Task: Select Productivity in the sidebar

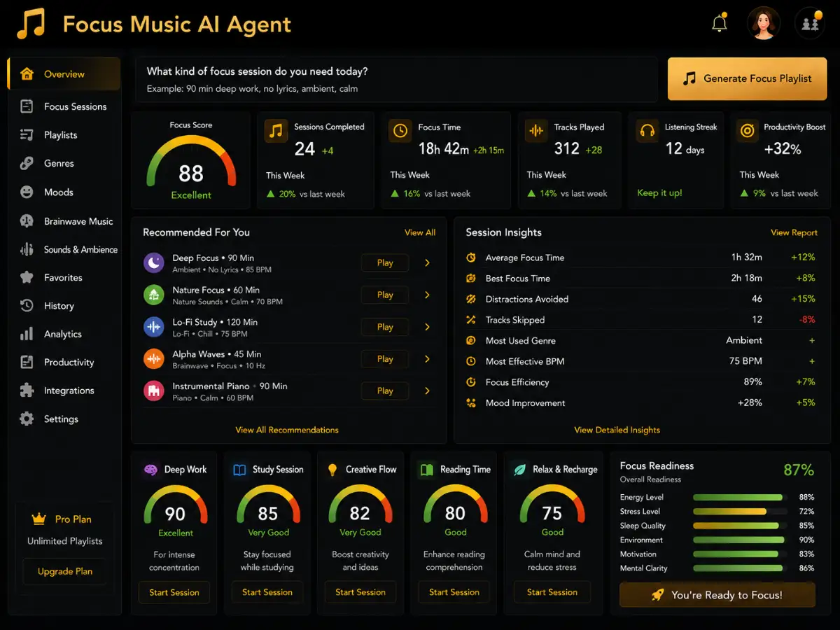Action: (x=64, y=362)
